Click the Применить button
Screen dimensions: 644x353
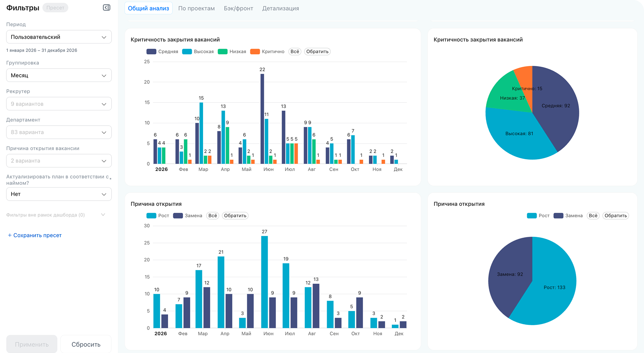click(32, 344)
